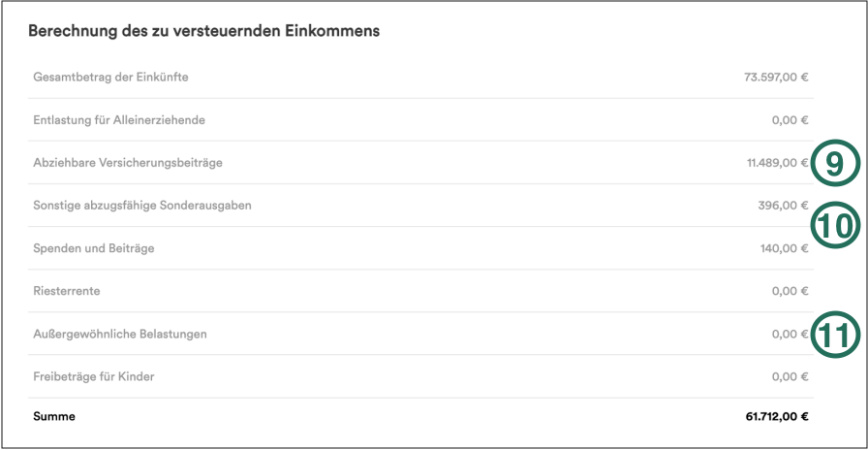Screen dimensions: 868x450
Task: Select Sonstige abzugsfähige Sonderausgaben row
Action: click(420, 206)
